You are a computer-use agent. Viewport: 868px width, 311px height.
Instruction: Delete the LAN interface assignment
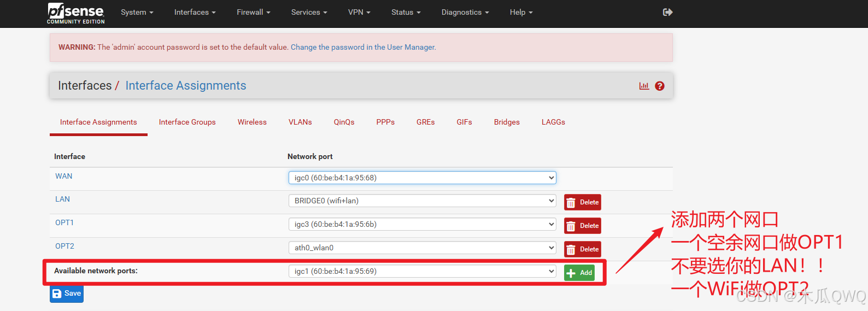point(583,202)
